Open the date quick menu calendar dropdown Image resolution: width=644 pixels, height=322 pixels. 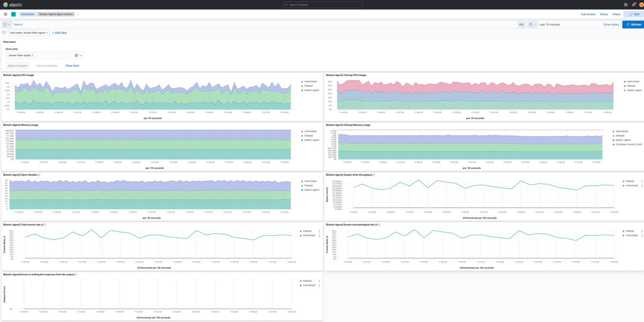[532, 25]
